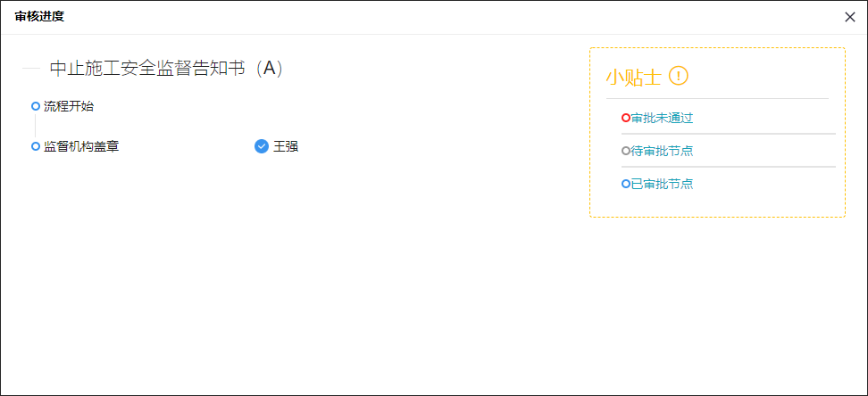Click the 中止施工安全监督告知书 (A) title
Viewport: 868px width, 396px height.
(167, 68)
